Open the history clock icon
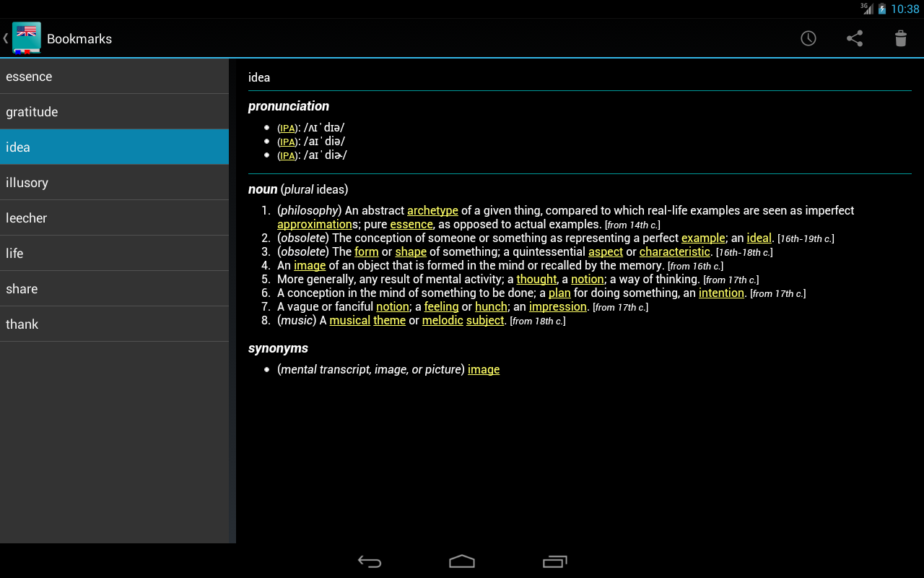Screen dimensions: 924x578 coord(808,38)
